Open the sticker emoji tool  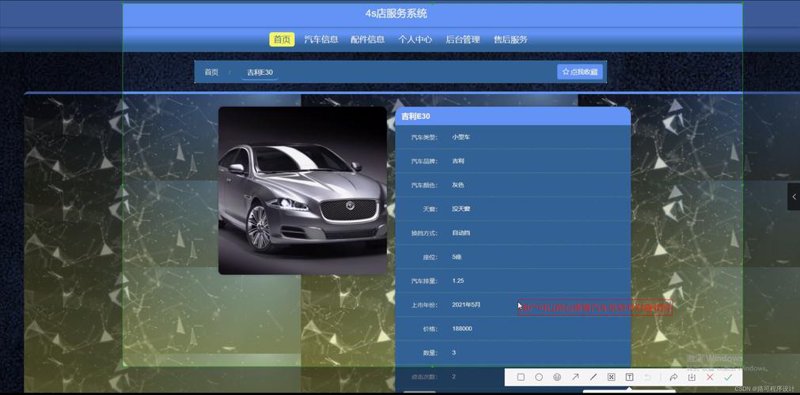557,377
